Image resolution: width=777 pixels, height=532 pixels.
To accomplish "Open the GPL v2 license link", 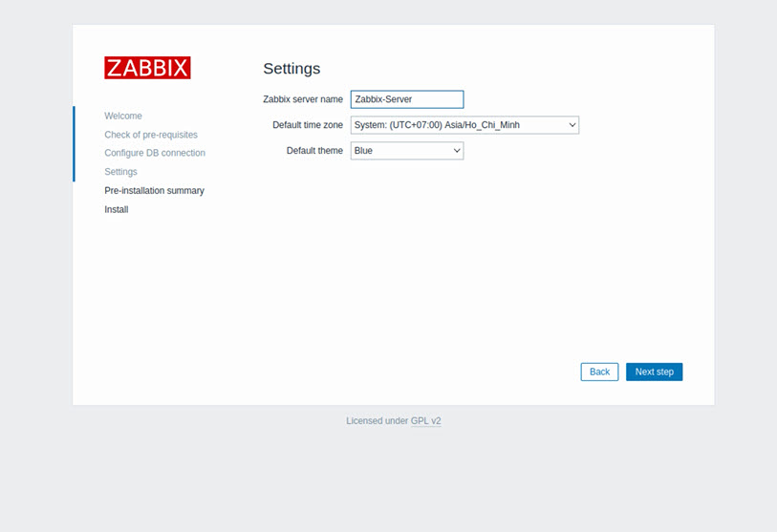I will point(425,420).
